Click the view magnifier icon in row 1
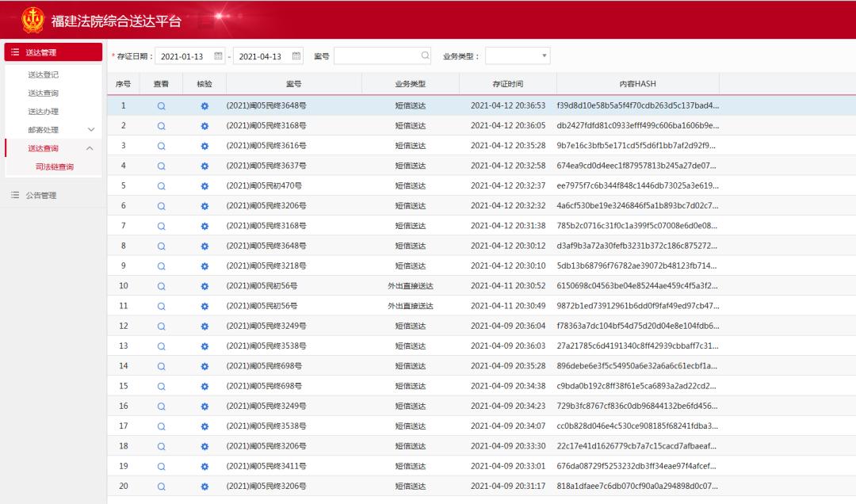Screen dimensions: 856x504 (x=161, y=105)
